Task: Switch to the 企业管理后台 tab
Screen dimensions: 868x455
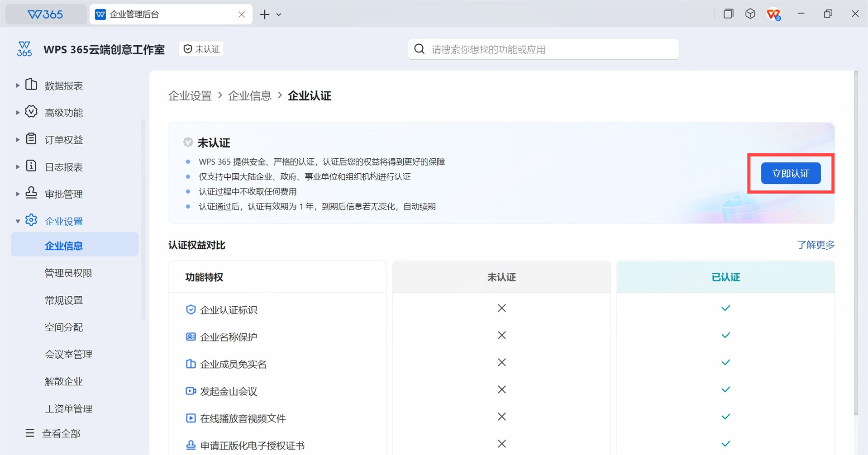Action: tap(171, 14)
